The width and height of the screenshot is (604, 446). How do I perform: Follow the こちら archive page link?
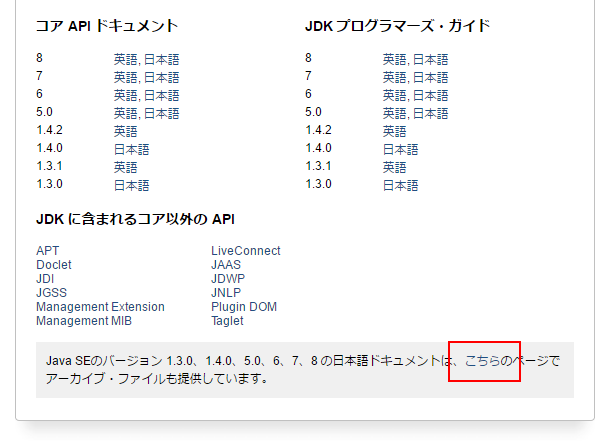pos(483,361)
